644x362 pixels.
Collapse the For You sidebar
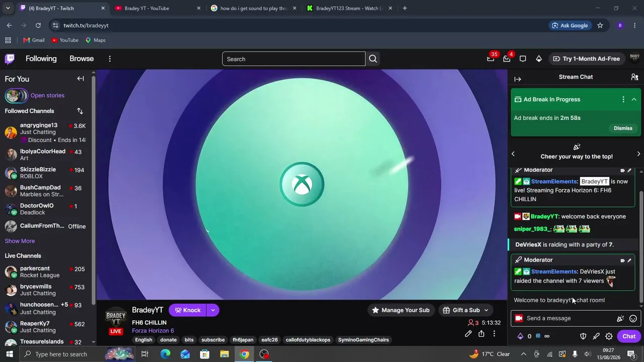[x=80, y=78]
